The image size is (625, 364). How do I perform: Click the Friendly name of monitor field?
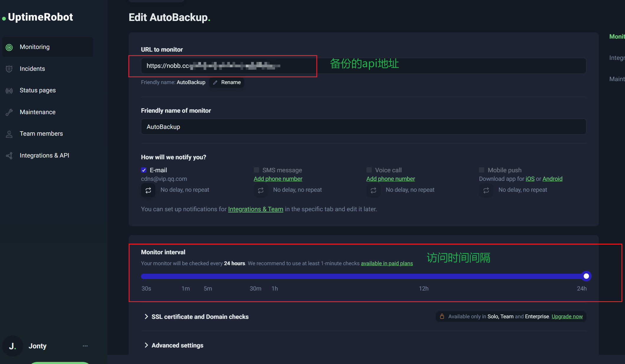[x=364, y=127]
